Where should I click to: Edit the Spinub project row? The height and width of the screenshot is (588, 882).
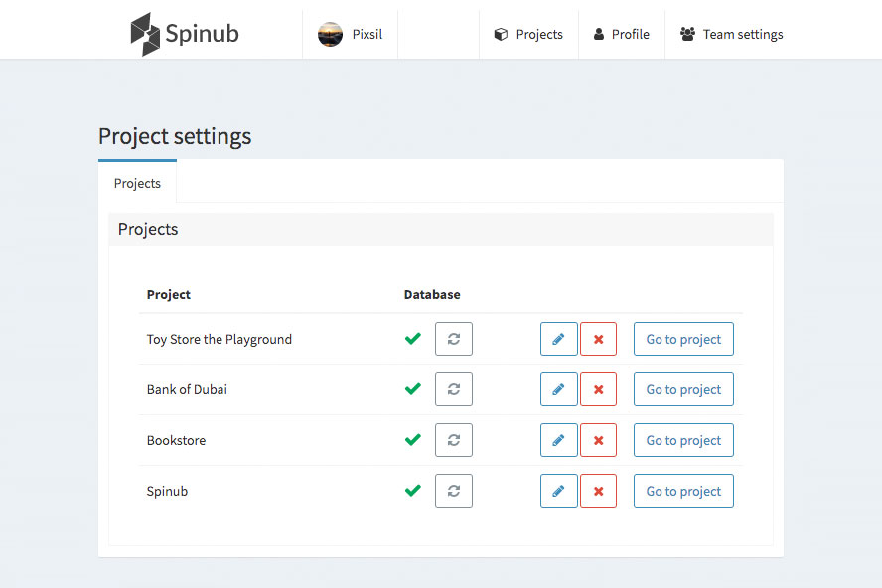tap(558, 491)
